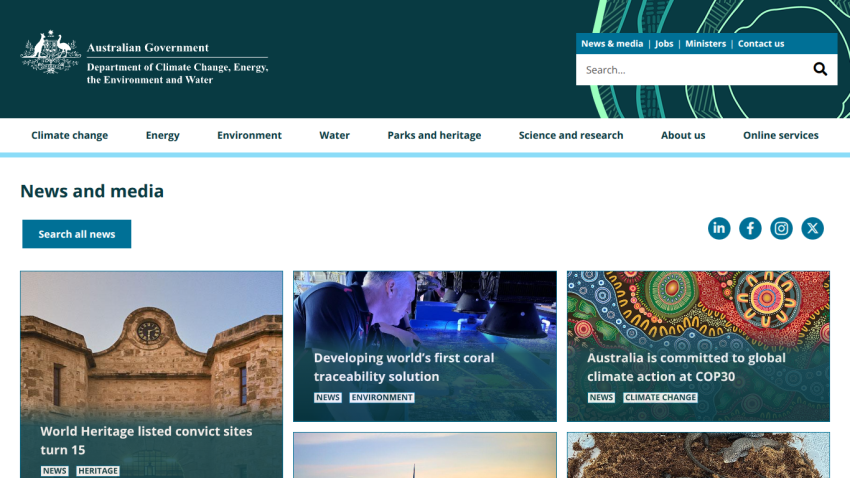This screenshot has height=478, width=850.
Task: Open the Science and research menu
Action: tap(571, 135)
